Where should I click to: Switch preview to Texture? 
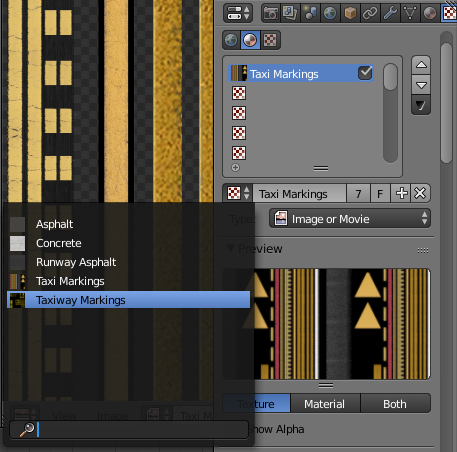(x=256, y=404)
